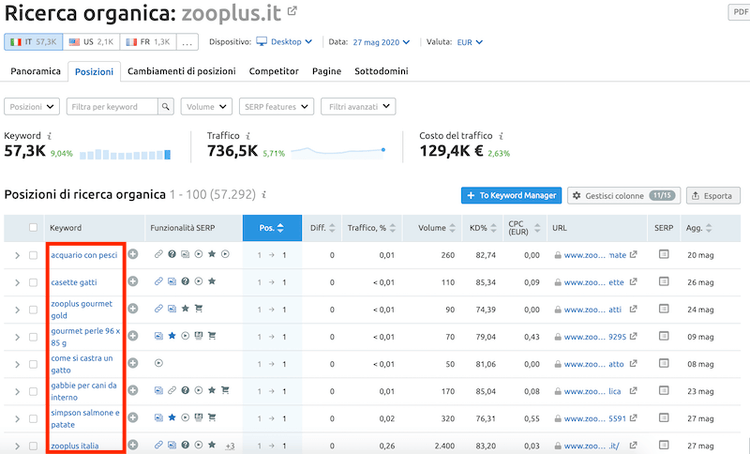Viewport: 750px width, 454px height.
Task: Expand the 'acquario con pesci' row chevron
Action: coord(17,255)
